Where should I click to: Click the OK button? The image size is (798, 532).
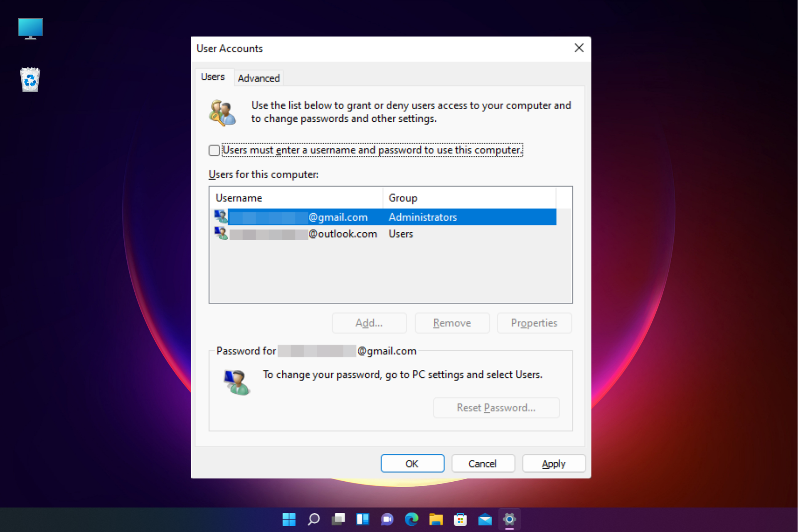[x=412, y=463]
